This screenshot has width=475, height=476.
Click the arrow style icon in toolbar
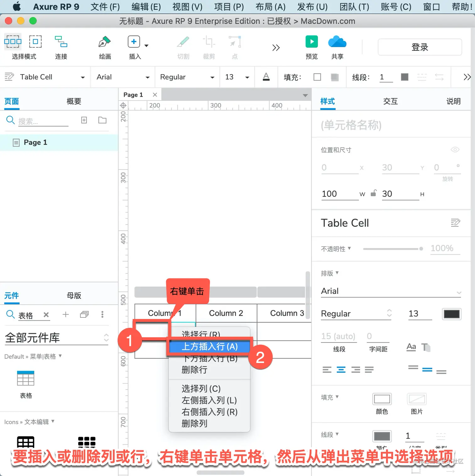pyautogui.click(x=439, y=77)
